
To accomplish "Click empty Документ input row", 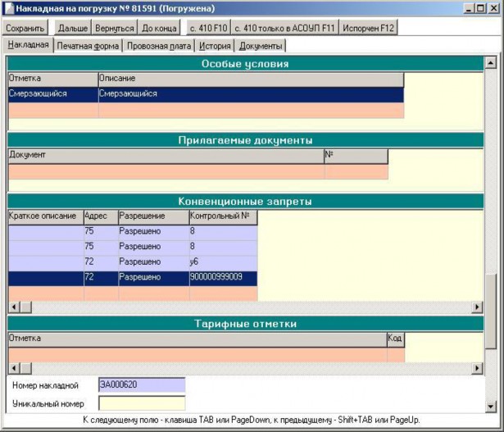I will [x=166, y=171].
